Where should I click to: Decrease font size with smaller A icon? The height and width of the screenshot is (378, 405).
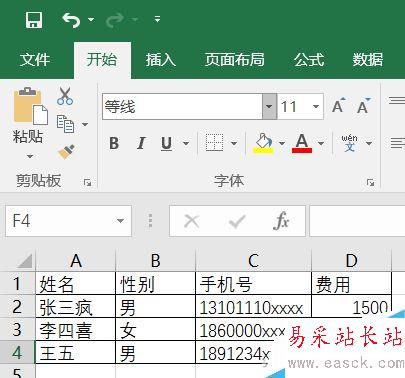pyautogui.click(x=364, y=106)
